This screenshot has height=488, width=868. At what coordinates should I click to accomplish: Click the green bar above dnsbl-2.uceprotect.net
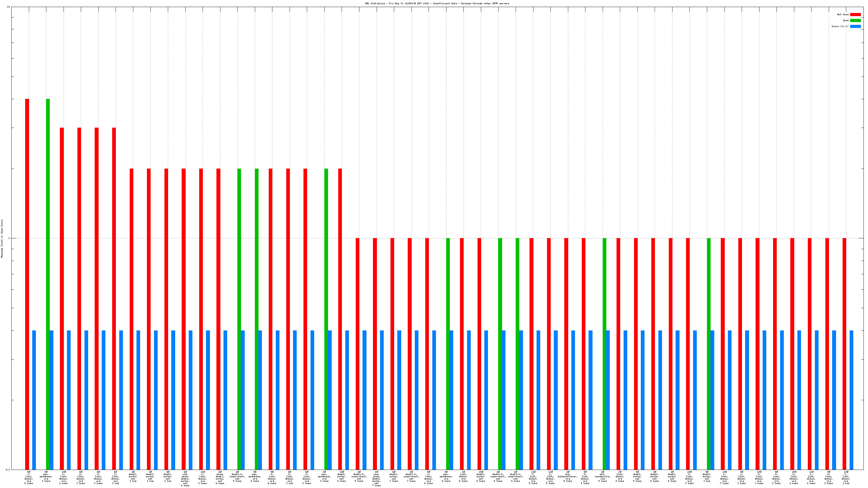tap(500, 354)
